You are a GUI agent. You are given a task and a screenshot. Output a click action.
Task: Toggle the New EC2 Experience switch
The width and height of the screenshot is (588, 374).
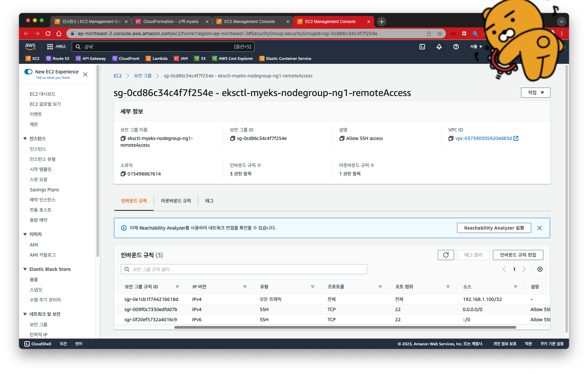[28, 72]
